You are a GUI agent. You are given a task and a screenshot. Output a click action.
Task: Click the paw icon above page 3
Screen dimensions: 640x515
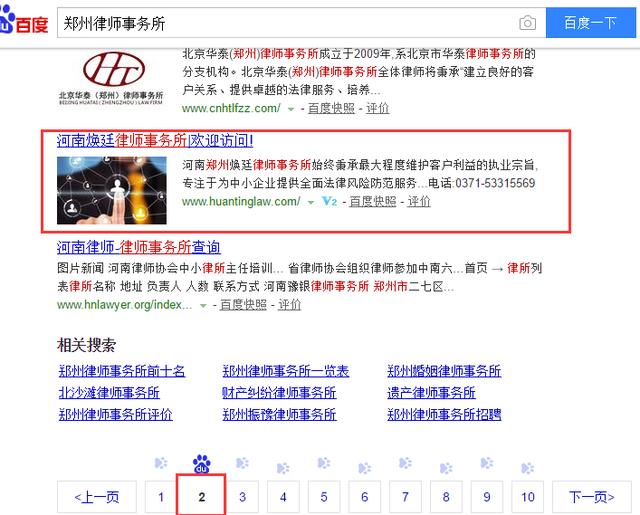[242, 464]
